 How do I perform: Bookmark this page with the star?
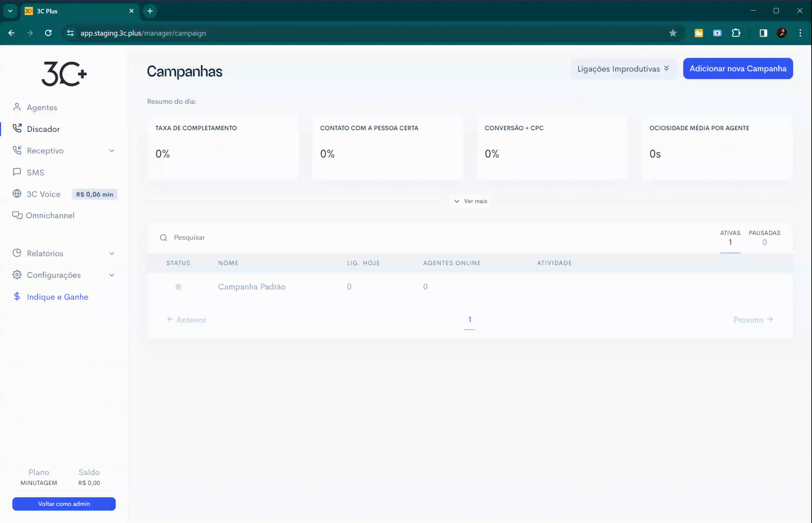coord(673,33)
